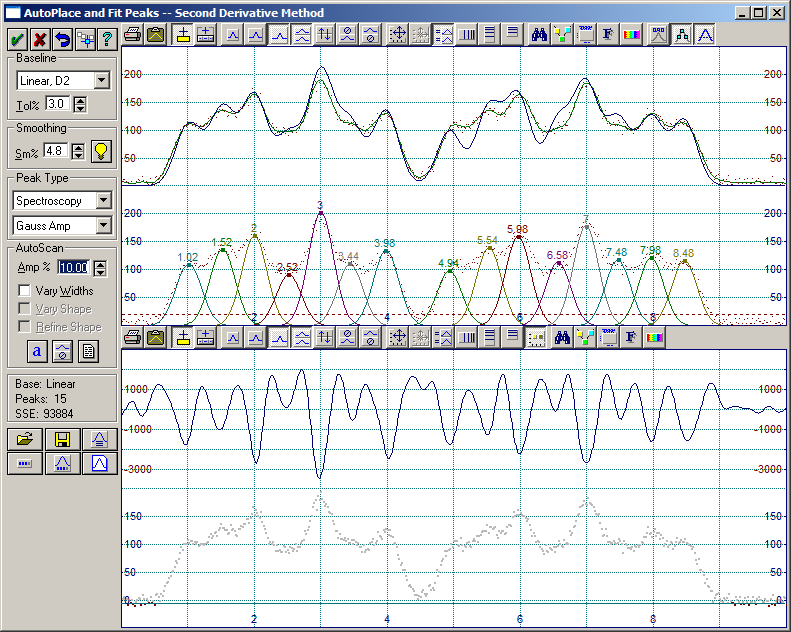
Task: Click the binoculars icon in top toolbar
Action: point(539,35)
